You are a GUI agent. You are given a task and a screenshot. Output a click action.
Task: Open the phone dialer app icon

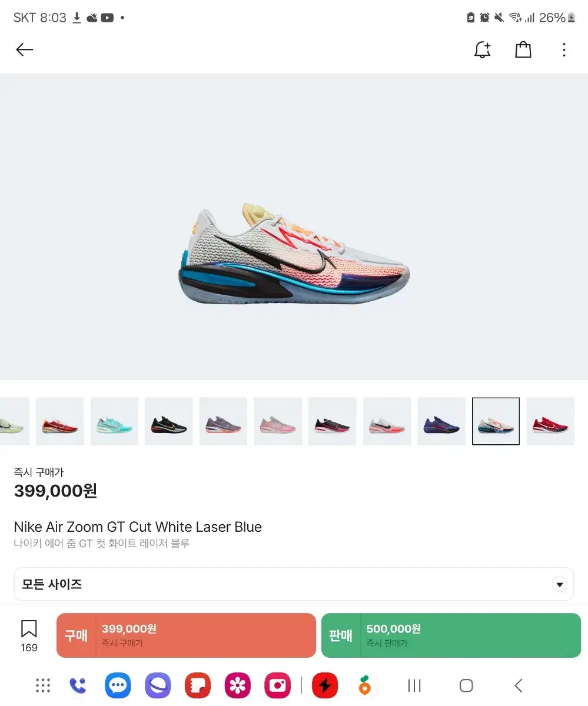pos(78,685)
